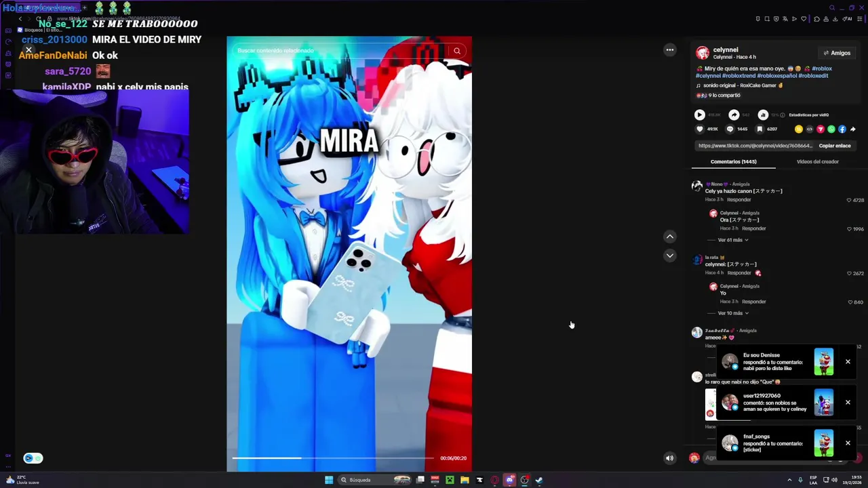868x488 pixels.
Task: Click the search icon in video search bar
Action: [x=457, y=51]
